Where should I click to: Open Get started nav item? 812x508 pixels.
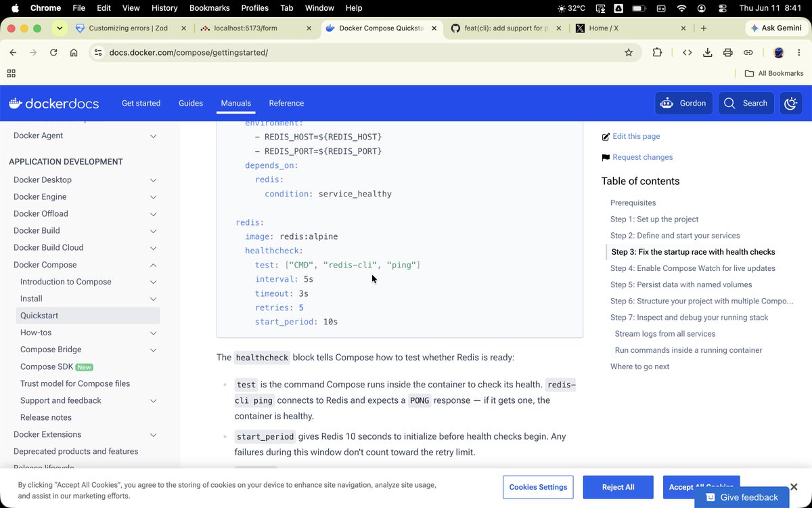click(141, 103)
